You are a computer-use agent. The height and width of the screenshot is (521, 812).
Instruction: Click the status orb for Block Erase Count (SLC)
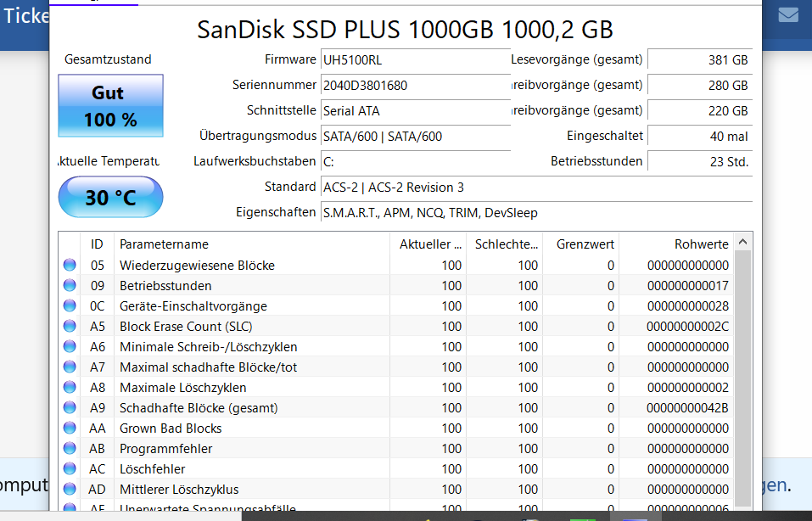tap(70, 327)
